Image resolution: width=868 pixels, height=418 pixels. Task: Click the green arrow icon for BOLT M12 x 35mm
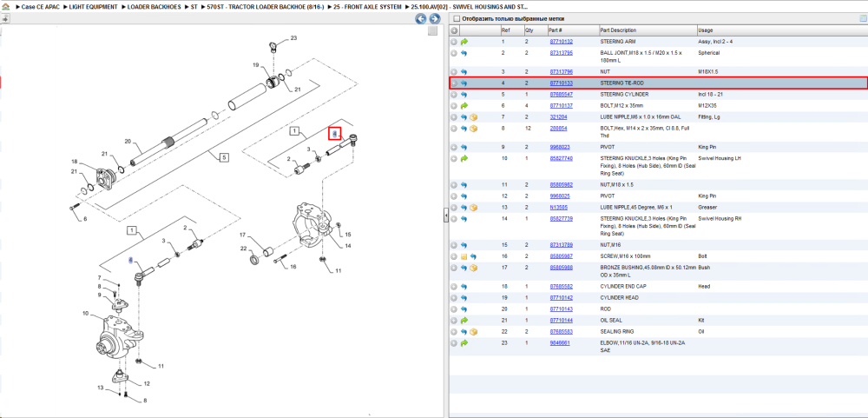464,106
